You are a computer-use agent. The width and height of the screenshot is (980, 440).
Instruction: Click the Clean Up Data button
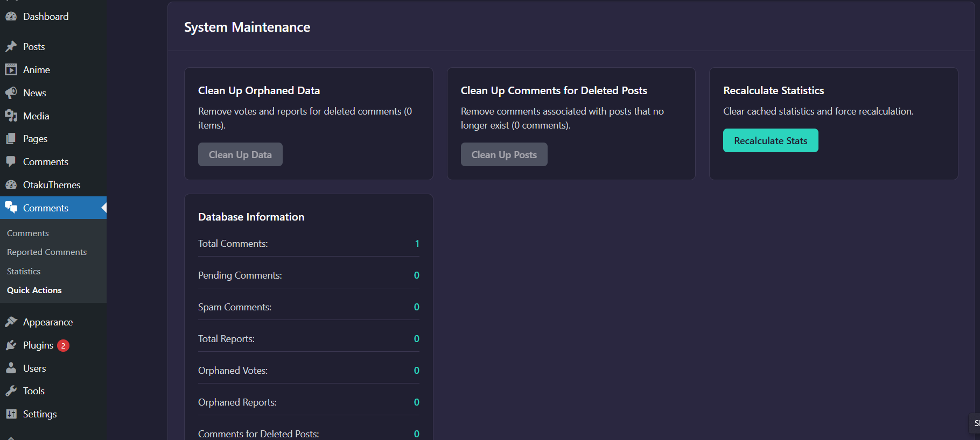[x=240, y=154]
